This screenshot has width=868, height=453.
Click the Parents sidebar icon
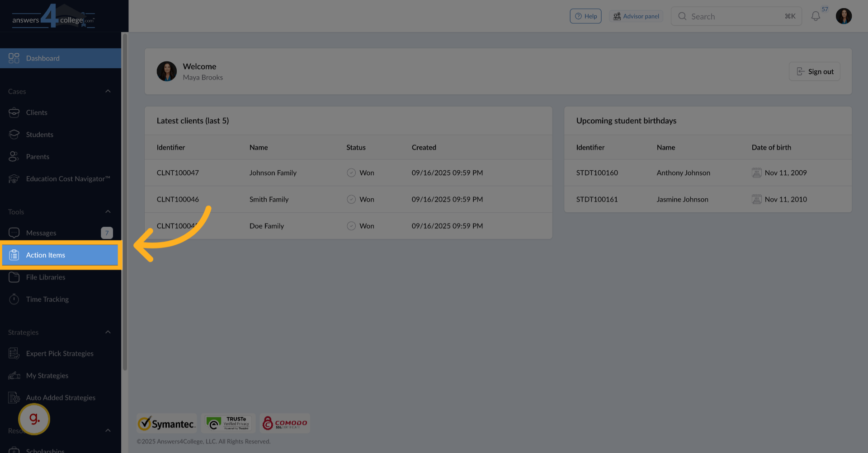tap(14, 156)
